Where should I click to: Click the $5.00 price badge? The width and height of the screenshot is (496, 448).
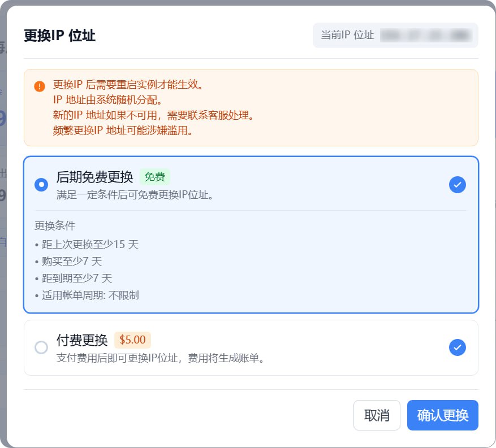tap(132, 340)
